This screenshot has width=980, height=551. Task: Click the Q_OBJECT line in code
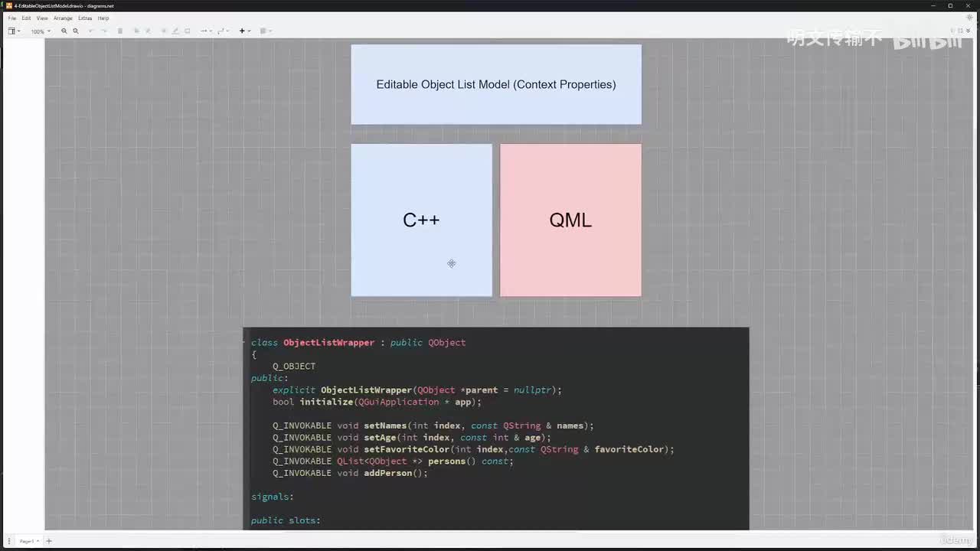pyautogui.click(x=294, y=367)
